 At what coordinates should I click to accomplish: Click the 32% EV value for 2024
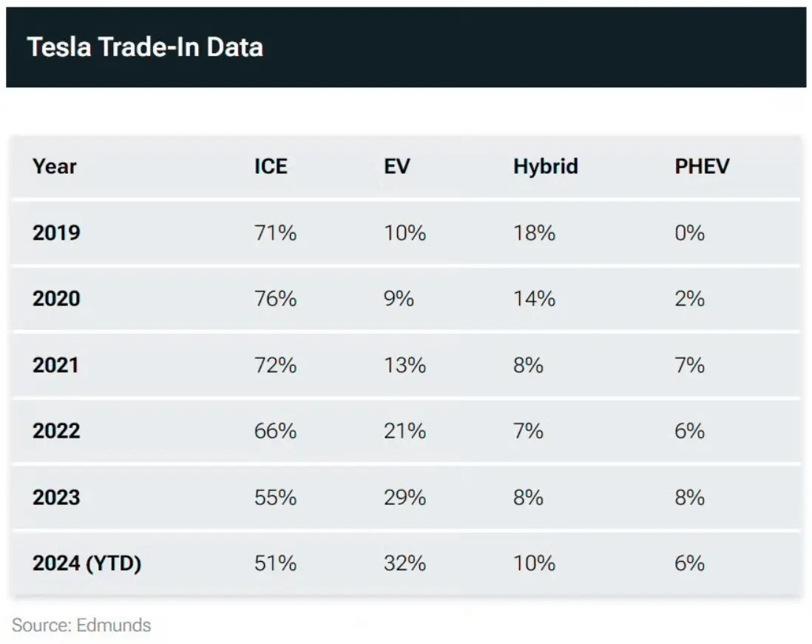(x=405, y=563)
